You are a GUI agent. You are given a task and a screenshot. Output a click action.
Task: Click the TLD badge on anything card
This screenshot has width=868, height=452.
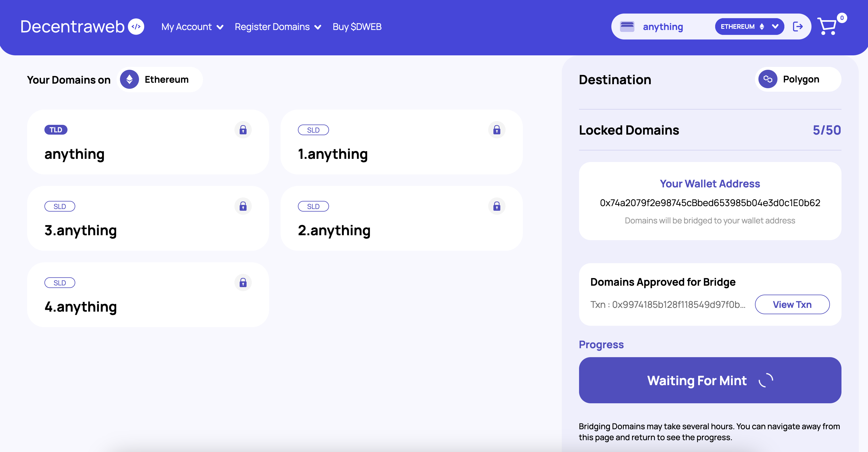click(x=56, y=130)
